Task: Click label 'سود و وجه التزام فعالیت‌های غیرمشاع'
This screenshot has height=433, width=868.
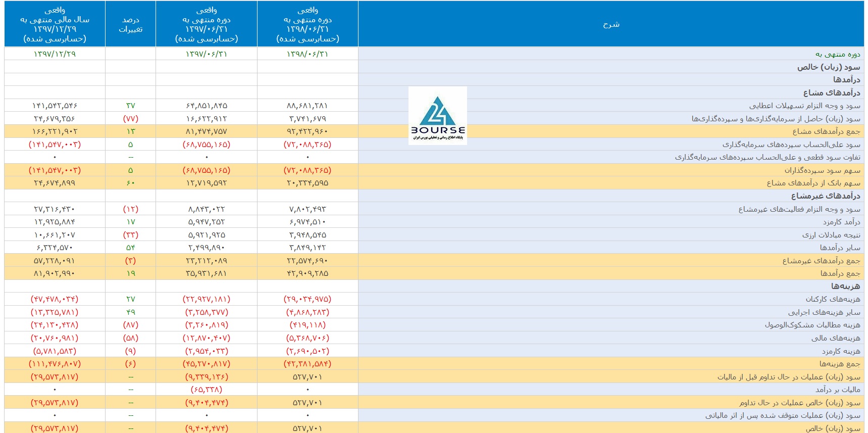Action: click(799, 209)
